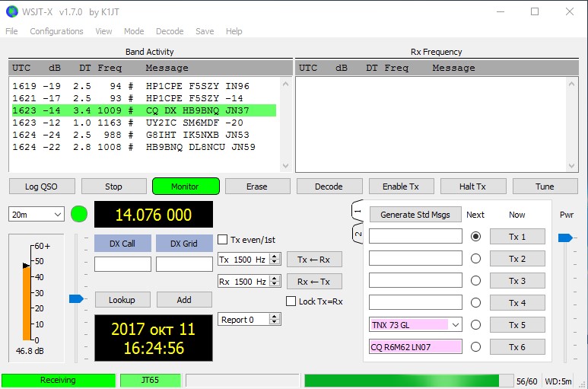588x389 pixels.
Task: Click the DX Call label button
Action: (x=122, y=244)
